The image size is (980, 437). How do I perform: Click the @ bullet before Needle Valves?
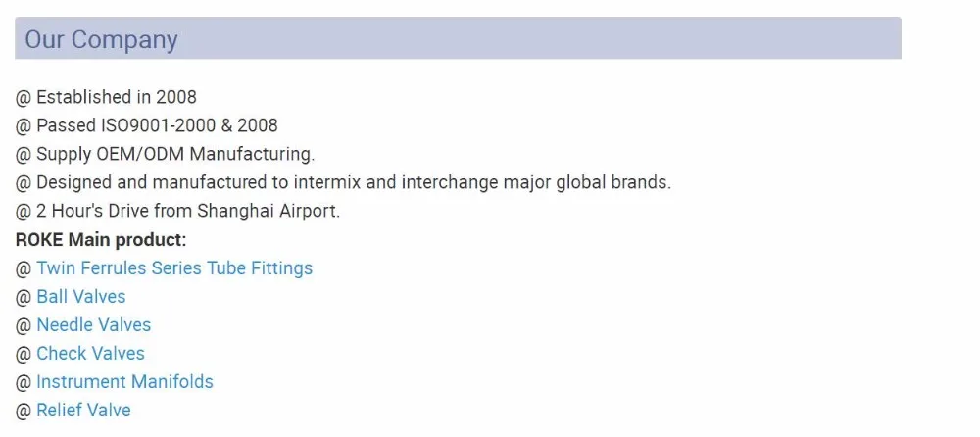click(24, 325)
